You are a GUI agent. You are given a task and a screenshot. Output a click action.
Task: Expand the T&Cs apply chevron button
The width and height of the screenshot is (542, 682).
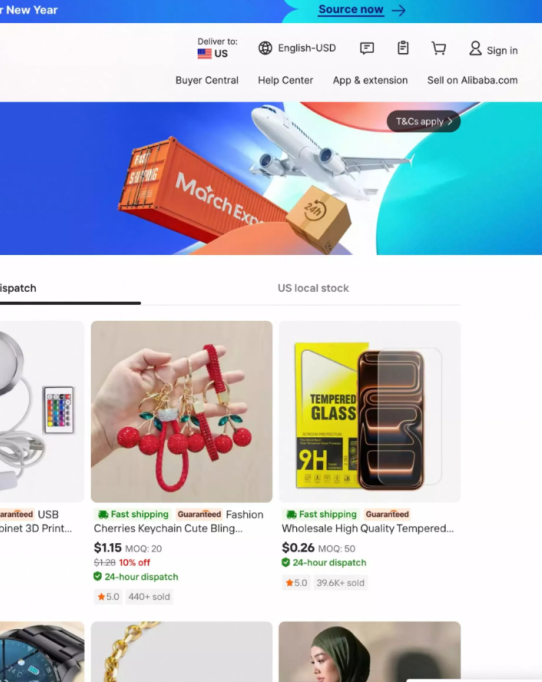[x=423, y=121]
